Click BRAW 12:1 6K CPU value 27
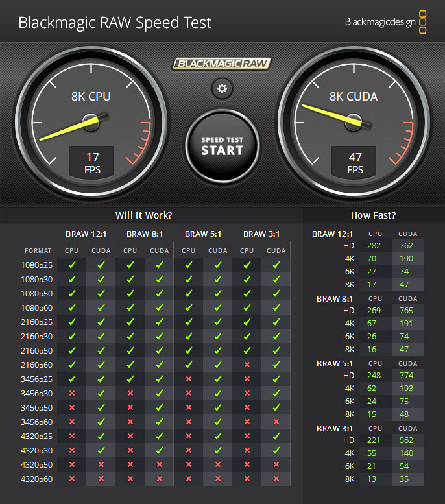This screenshot has width=445, height=504. [372, 272]
